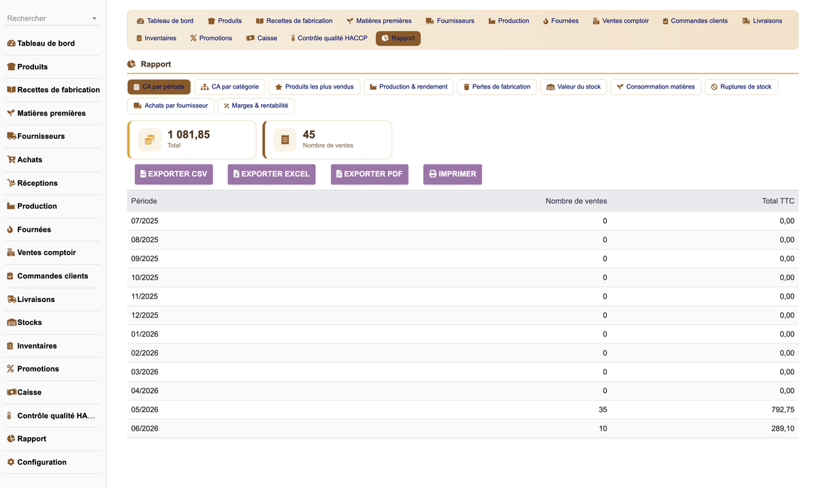Click the Livraisons sidebar delivery truck icon
Screen dimensions: 817x504
12,299
